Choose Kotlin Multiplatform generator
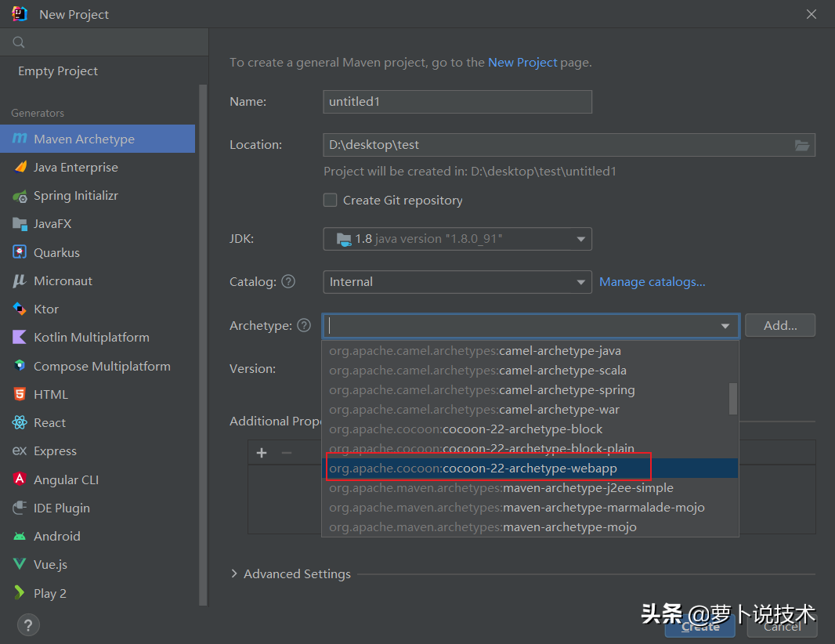 [97, 337]
